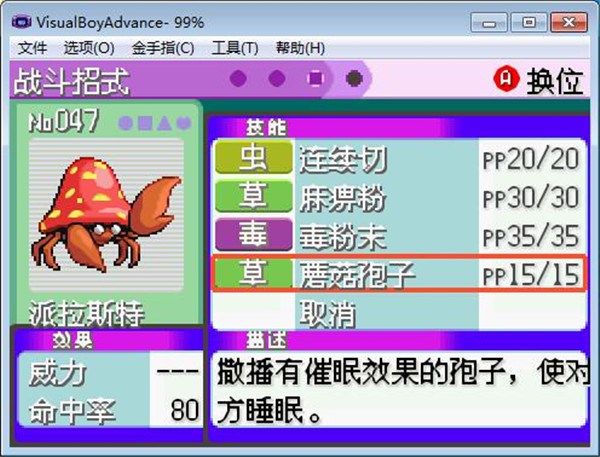The image size is (600, 457).
Task: Click the 效果 section header
Action: pos(73,340)
